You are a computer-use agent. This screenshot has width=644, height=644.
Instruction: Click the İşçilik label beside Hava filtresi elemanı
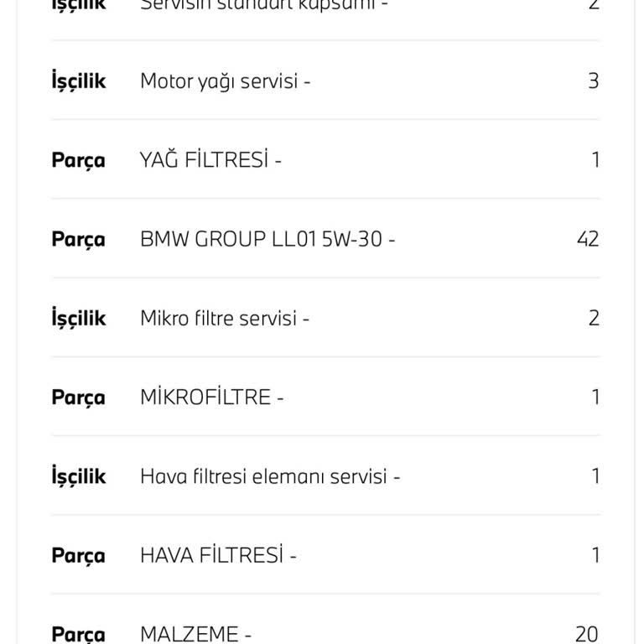(x=79, y=476)
